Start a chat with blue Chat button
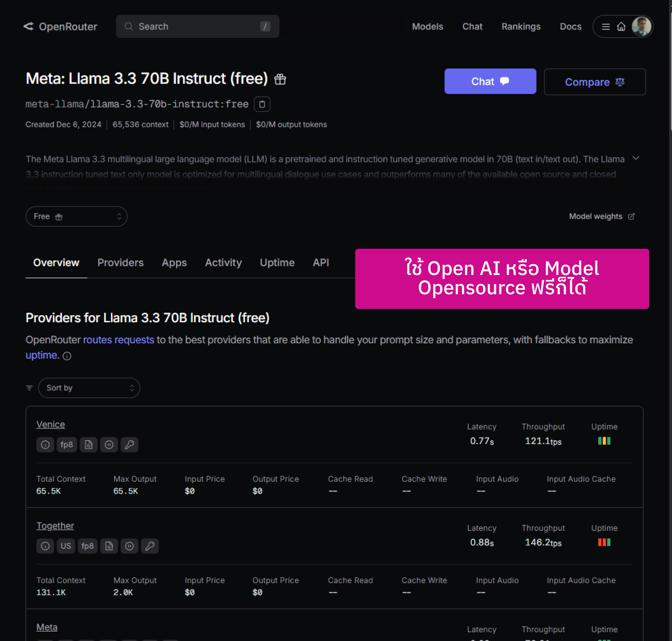The height and width of the screenshot is (641, 672). pyautogui.click(x=490, y=82)
